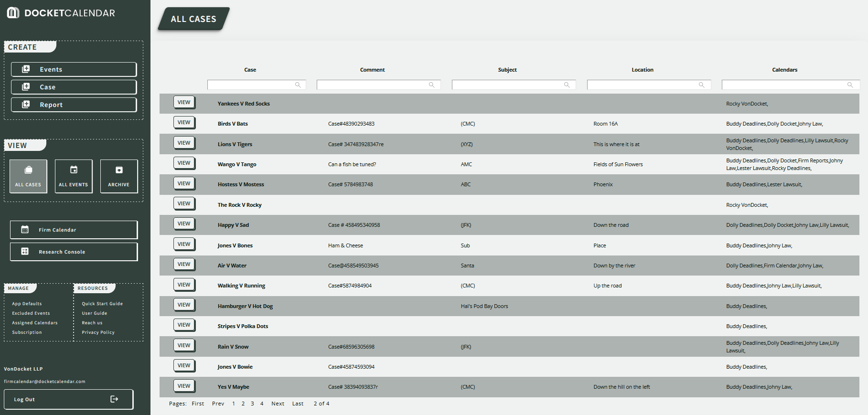Open the Archive view
The height and width of the screenshot is (415, 868).
[x=119, y=176]
